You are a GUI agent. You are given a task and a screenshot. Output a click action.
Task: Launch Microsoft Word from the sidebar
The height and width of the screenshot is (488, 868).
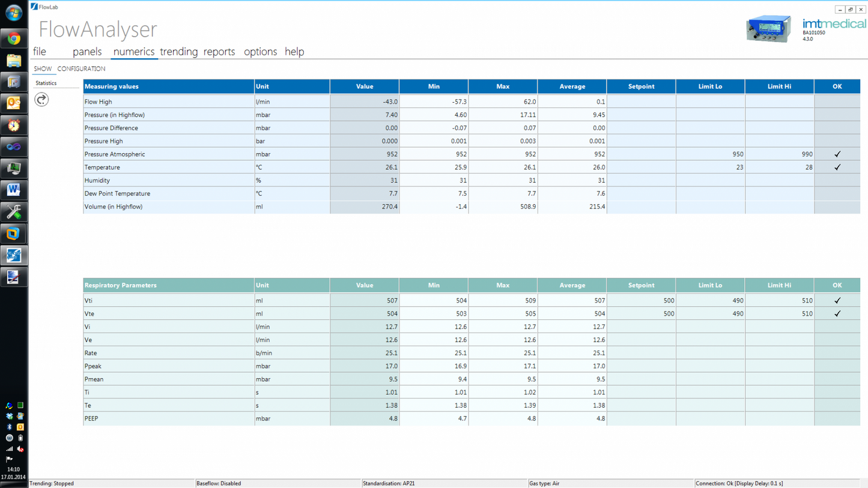click(13, 190)
